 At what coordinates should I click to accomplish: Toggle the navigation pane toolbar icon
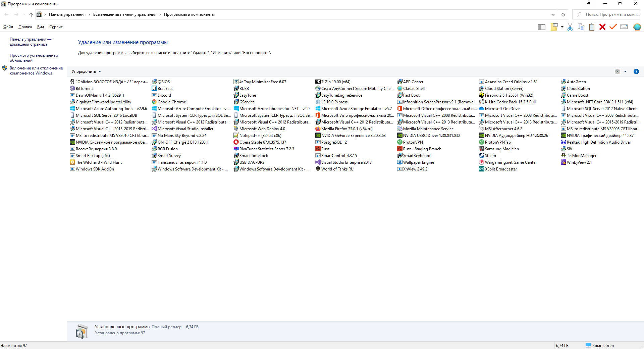541,27
